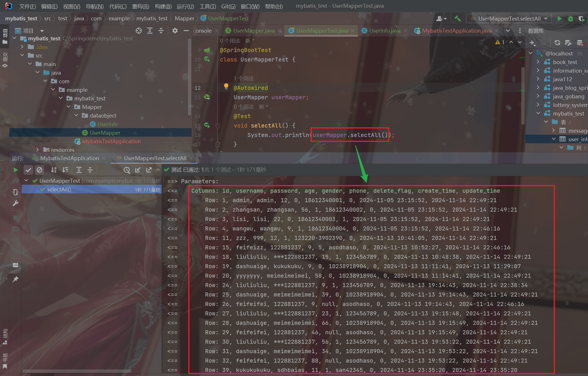Switch to the UserInfo.java editor tab
The width and height of the screenshot is (588, 376).
point(384,31)
